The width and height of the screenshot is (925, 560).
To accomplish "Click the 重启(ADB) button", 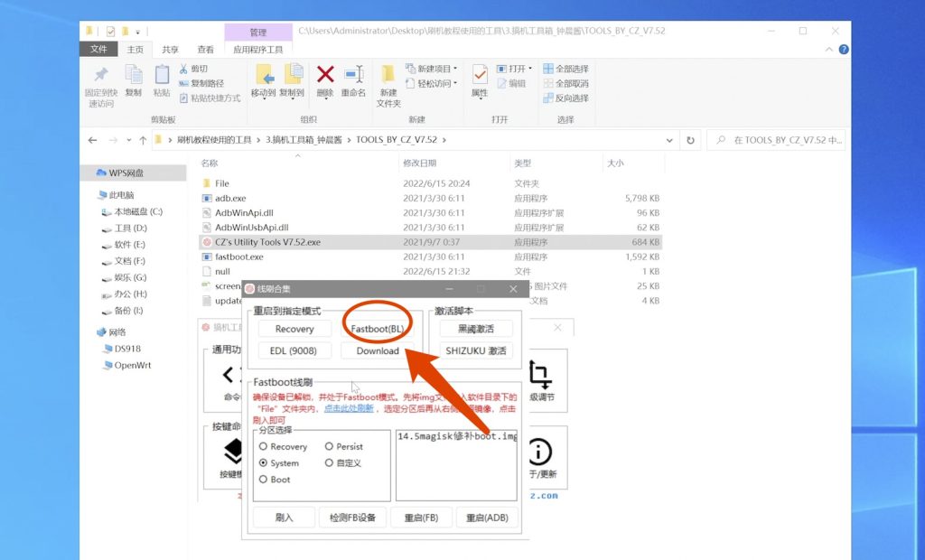I will [487, 518].
